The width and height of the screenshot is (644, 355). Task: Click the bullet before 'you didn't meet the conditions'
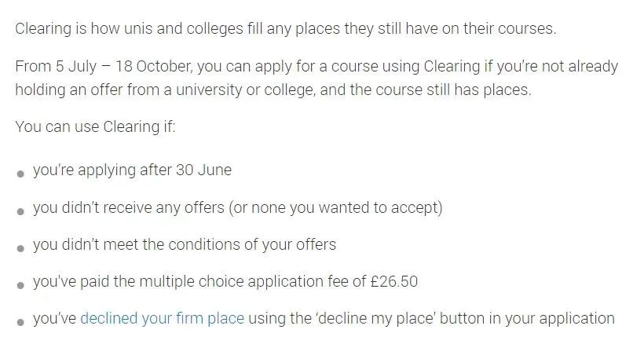coord(20,248)
